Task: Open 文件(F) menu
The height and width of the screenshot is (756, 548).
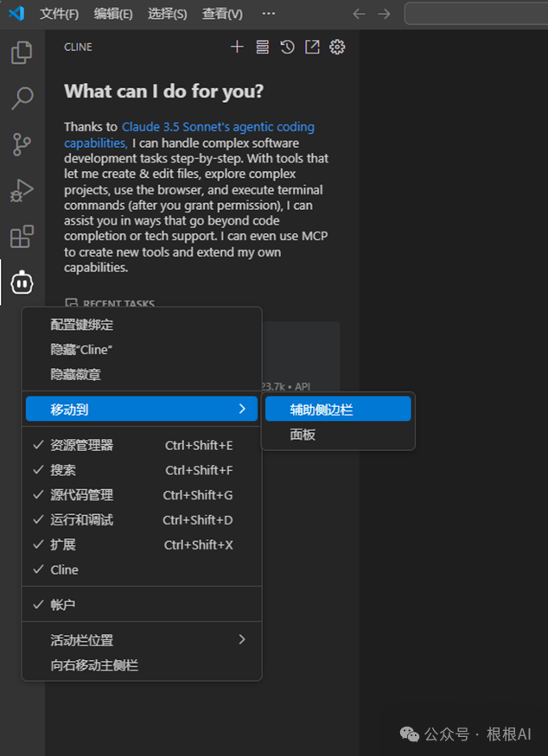Action: coord(60,14)
